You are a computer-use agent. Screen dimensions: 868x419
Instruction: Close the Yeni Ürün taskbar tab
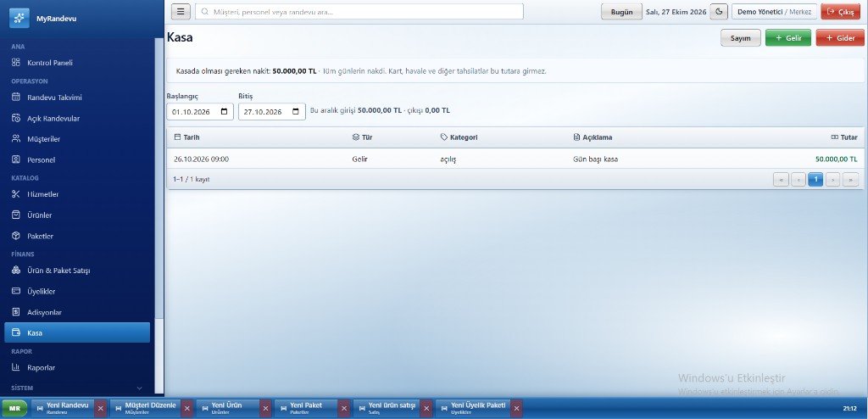[x=265, y=409]
